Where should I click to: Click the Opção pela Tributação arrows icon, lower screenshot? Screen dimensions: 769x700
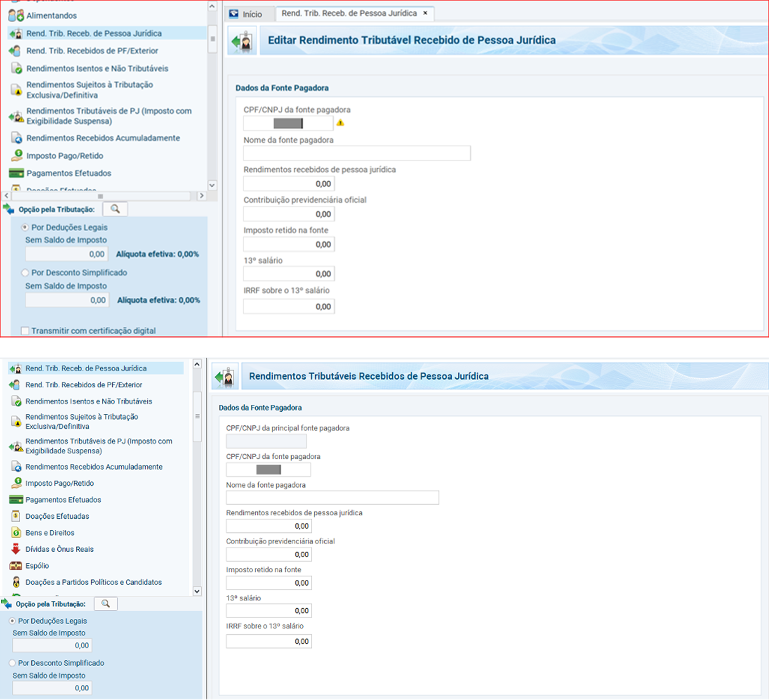7,604
